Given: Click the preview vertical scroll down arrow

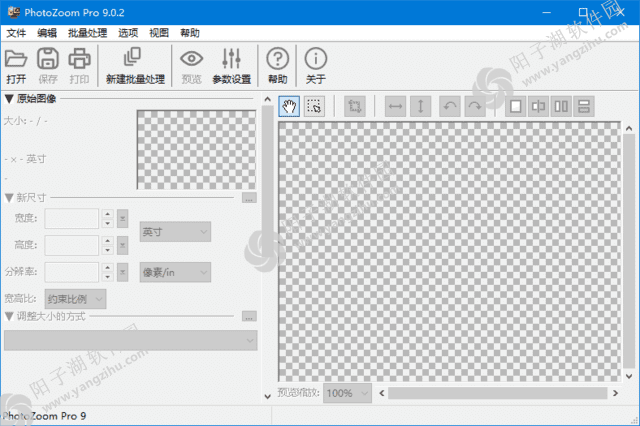Looking at the screenshot, I should click(x=629, y=376).
